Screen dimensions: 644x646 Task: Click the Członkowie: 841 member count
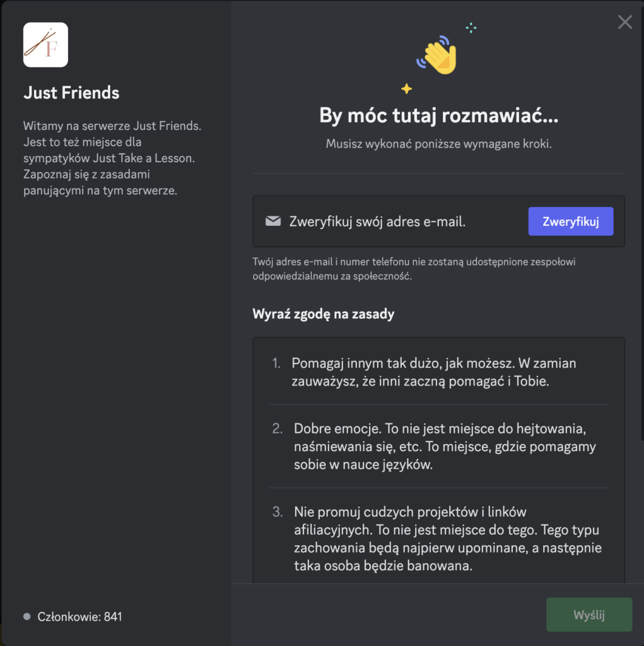click(x=79, y=617)
